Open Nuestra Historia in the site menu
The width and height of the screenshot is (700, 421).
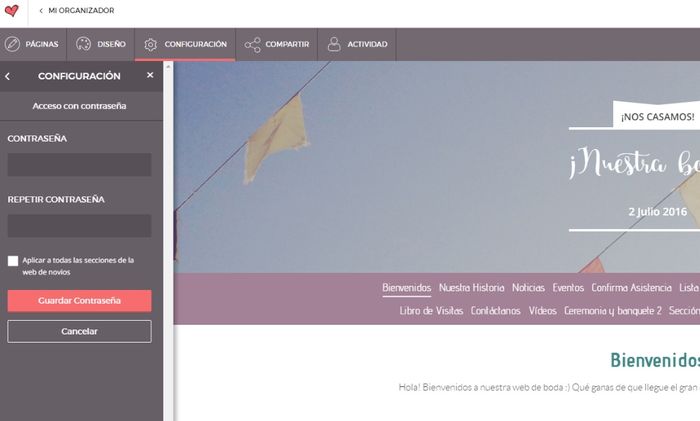coord(471,288)
